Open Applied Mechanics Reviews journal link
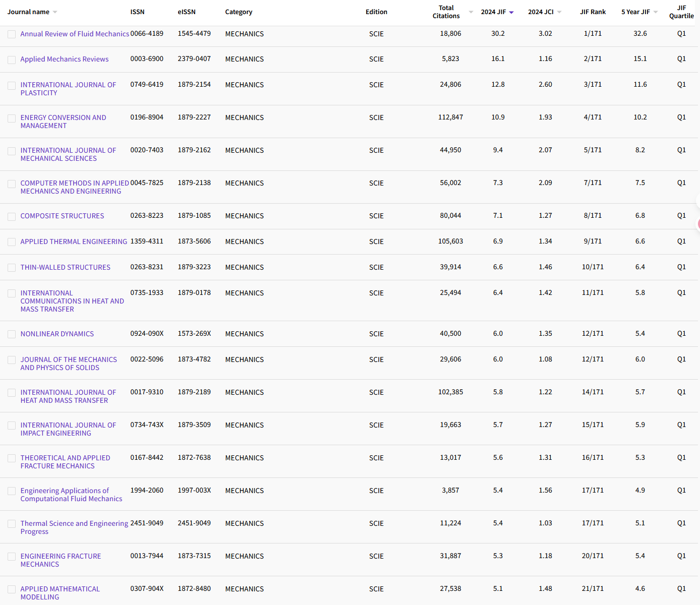This screenshot has width=700, height=605. coord(65,59)
